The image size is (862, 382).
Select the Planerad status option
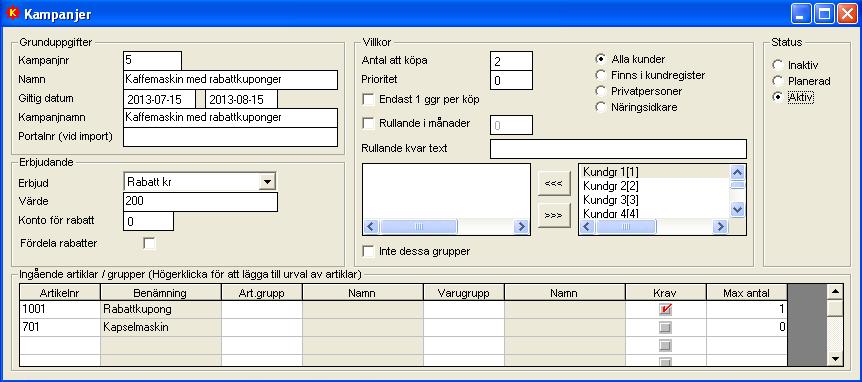coord(778,81)
